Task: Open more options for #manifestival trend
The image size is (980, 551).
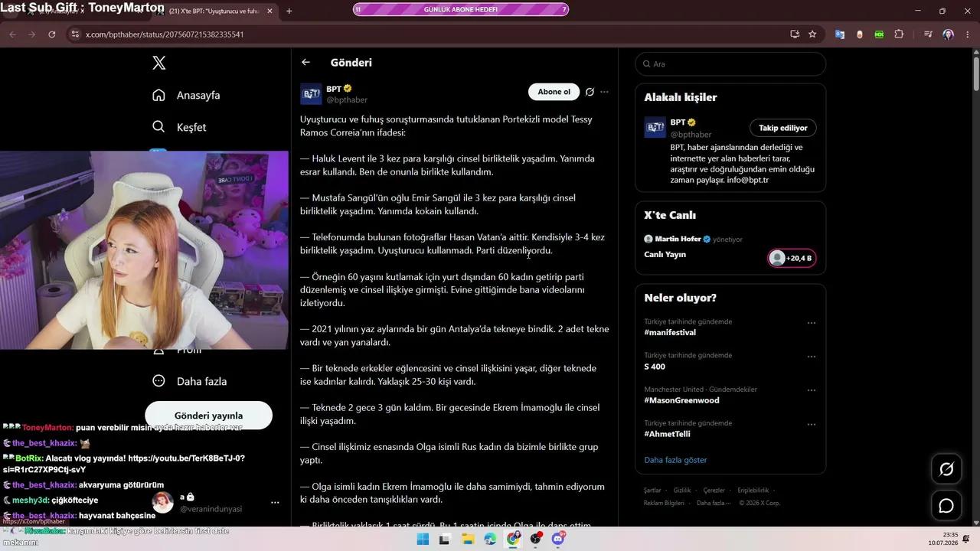Action: coord(812,323)
